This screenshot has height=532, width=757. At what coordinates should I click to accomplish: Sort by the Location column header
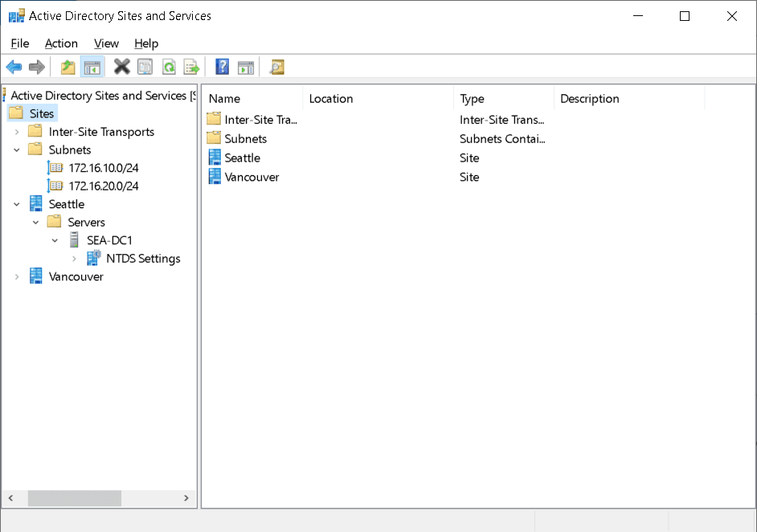point(378,99)
